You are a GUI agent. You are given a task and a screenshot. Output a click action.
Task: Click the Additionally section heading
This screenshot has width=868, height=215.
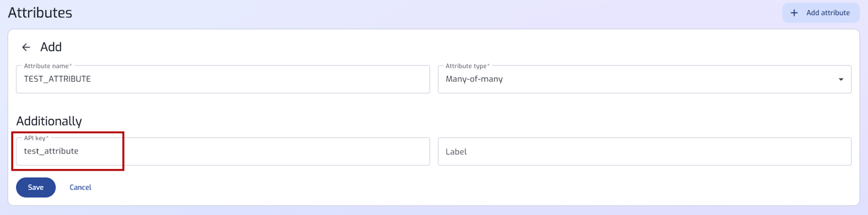(49, 121)
